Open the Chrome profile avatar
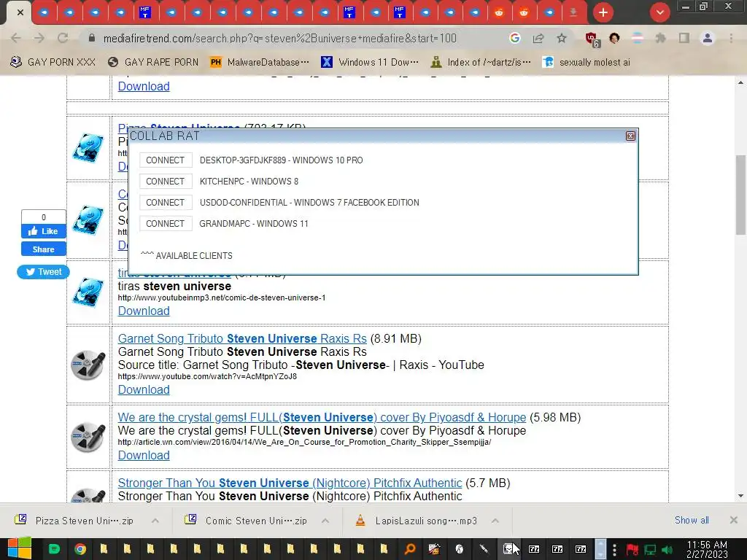 (708, 38)
